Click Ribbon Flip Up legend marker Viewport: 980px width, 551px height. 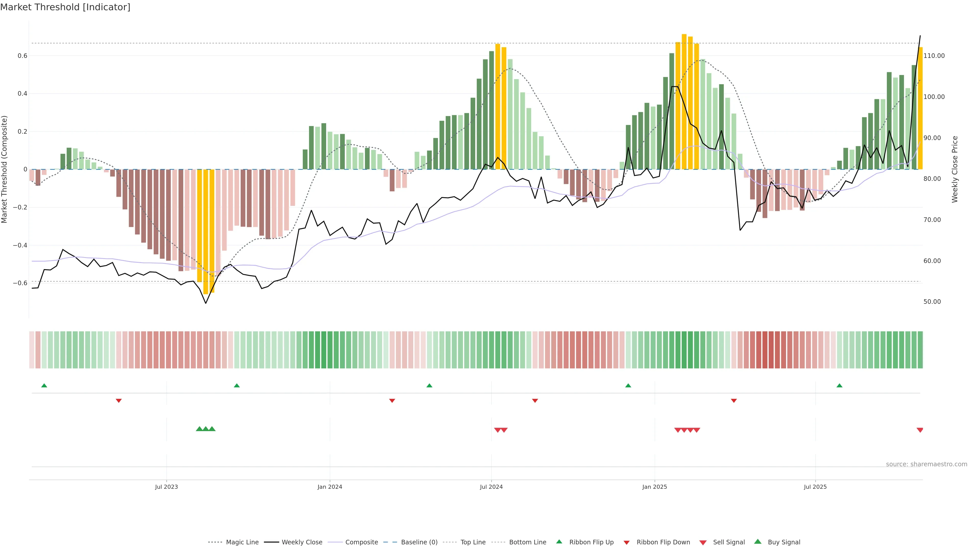click(x=559, y=542)
